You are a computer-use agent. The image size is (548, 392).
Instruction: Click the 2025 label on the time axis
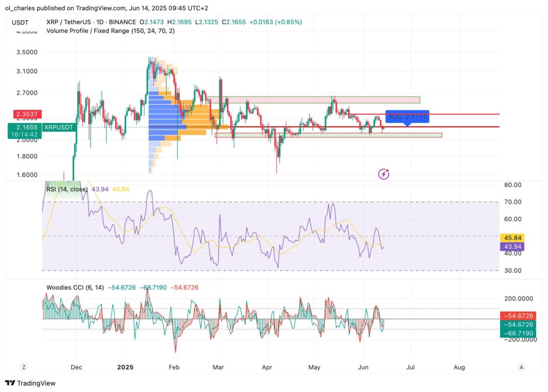tap(125, 367)
